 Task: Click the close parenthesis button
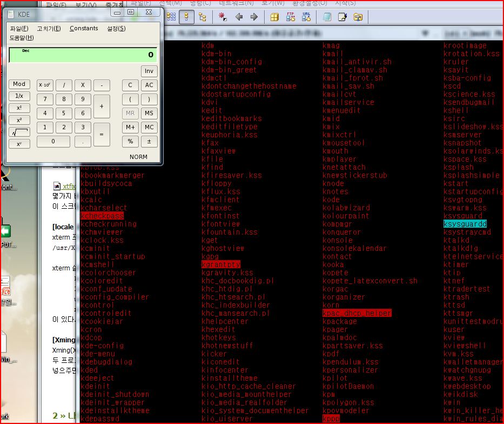[149, 100]
